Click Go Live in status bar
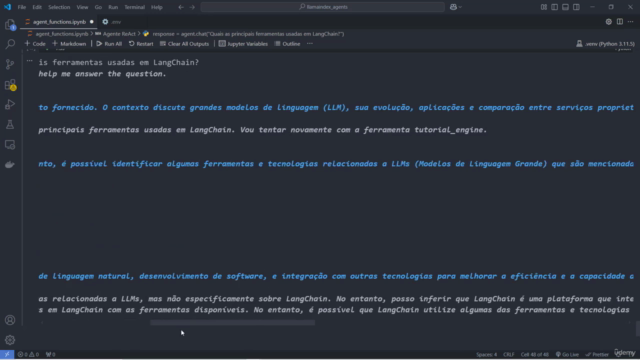 [x=567, y=354]
